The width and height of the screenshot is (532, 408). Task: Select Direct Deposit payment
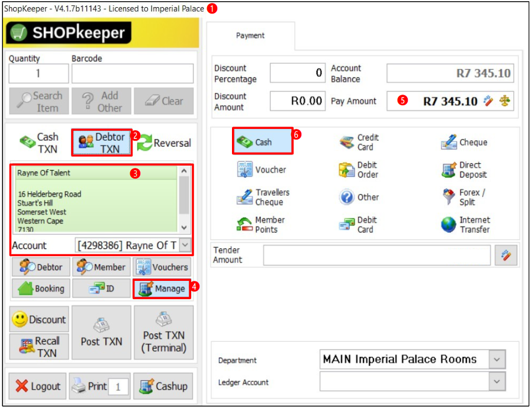[464, 170]
